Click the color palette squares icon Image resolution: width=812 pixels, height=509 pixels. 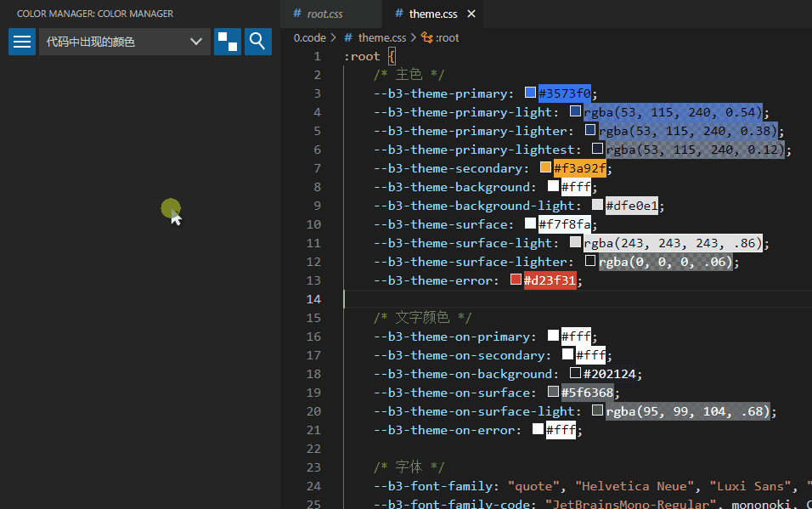[228, 42]
